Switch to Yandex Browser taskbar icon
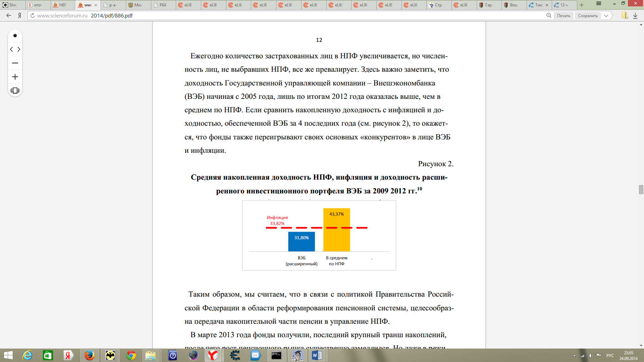Screen dimensions: 644x362 point(213,355)
